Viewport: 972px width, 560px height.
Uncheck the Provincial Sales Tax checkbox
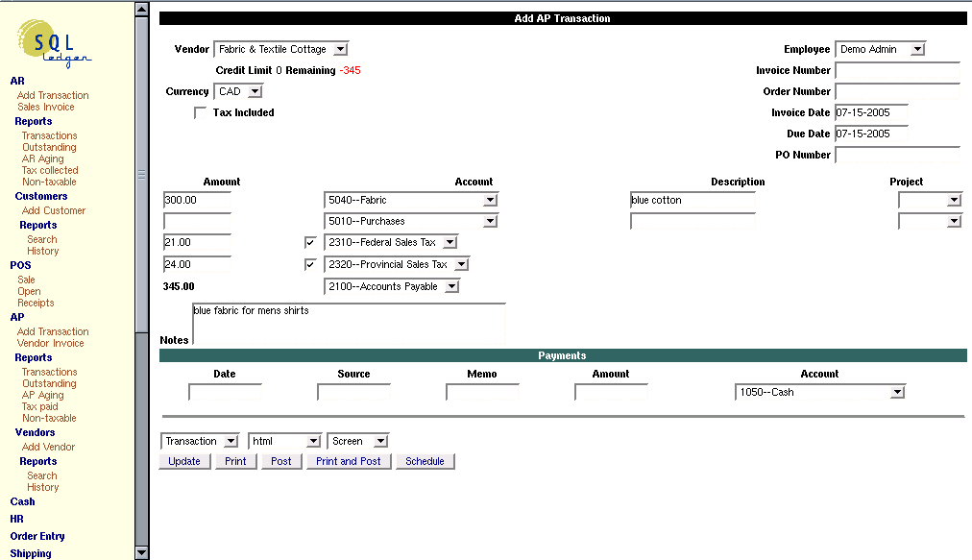(310, 264)
